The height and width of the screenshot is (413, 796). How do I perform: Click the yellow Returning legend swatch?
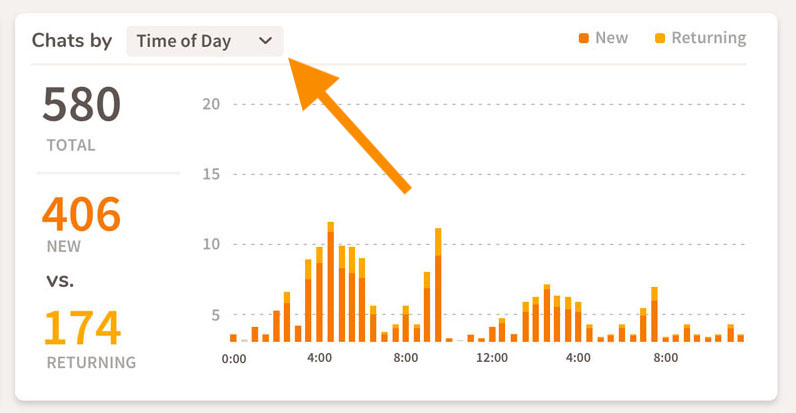coord(659,39)
